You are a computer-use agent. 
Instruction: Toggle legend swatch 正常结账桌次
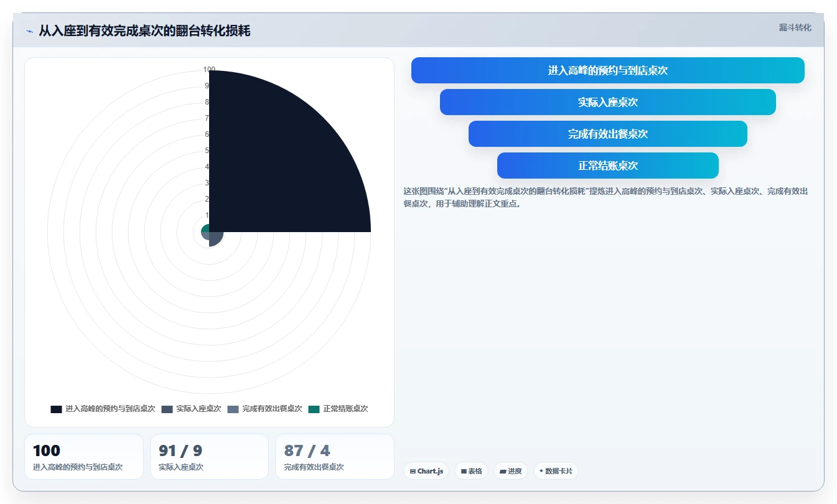tap(314, 409)
